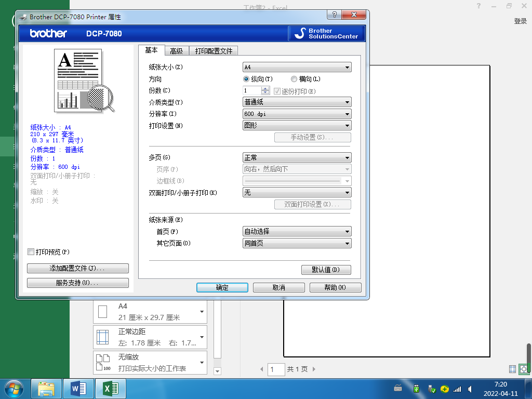Viewport: 532px width, 399px height.
Task: Click the taskbar clock showing 7:20
Action: 500,389
